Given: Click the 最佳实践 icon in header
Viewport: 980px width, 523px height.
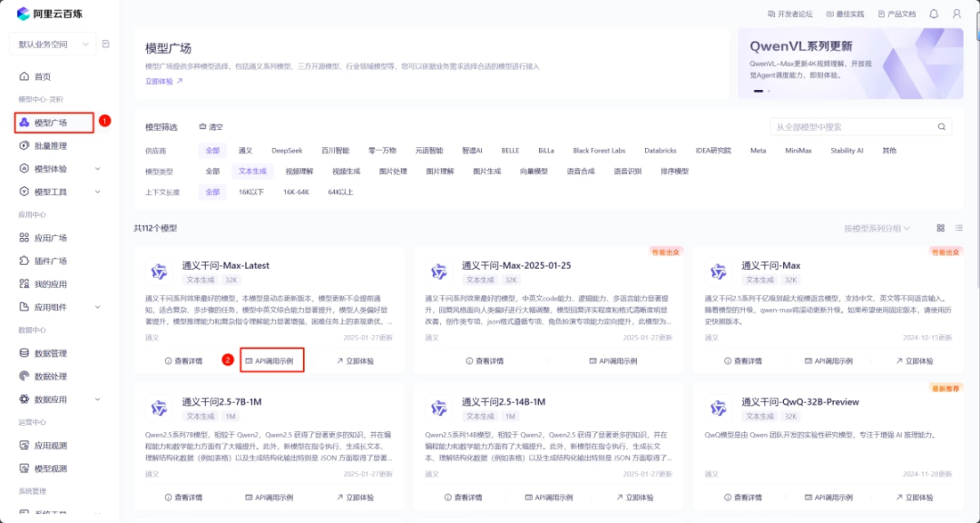Looking at the screenshot, I should pos(830,14).
